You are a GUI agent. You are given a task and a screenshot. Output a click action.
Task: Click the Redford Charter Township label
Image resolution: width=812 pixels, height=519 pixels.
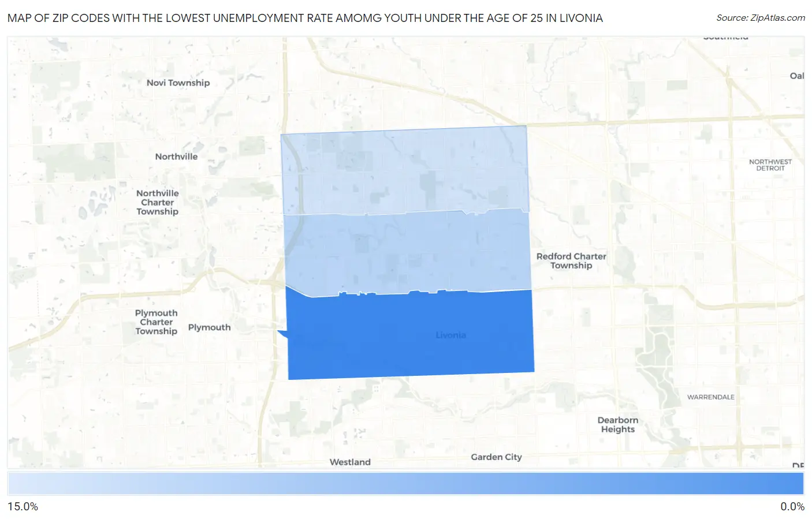pos(571,261)
